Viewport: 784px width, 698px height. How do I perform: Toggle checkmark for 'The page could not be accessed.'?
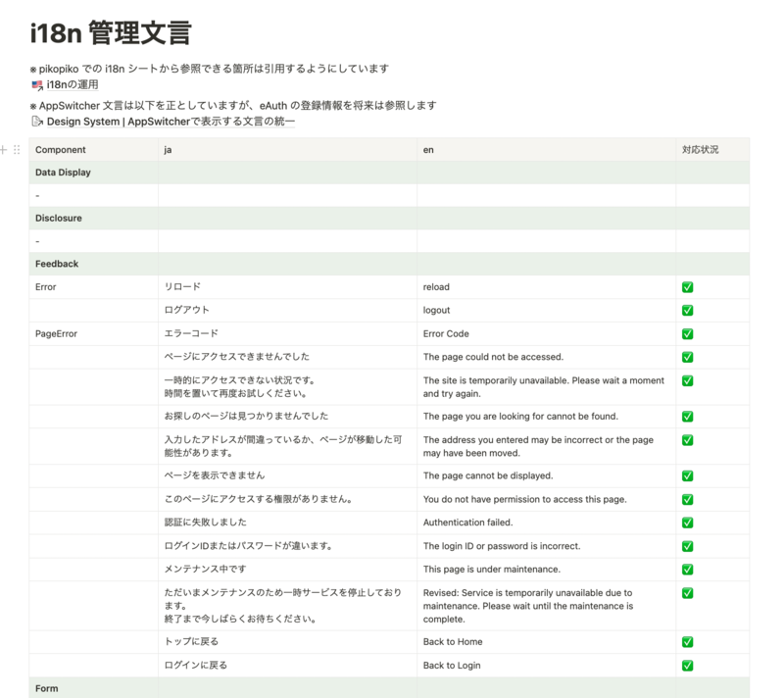click(x=688, y=357)
